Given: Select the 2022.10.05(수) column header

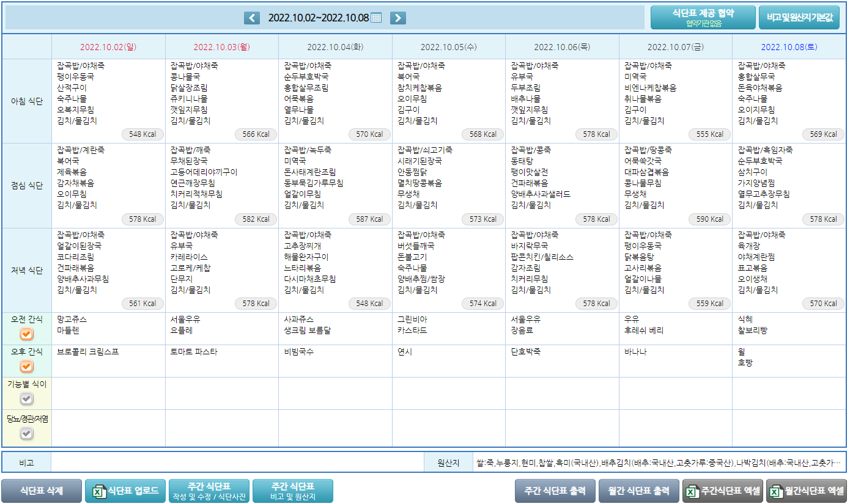Looking at the screenshot, I should coord(448,47).
